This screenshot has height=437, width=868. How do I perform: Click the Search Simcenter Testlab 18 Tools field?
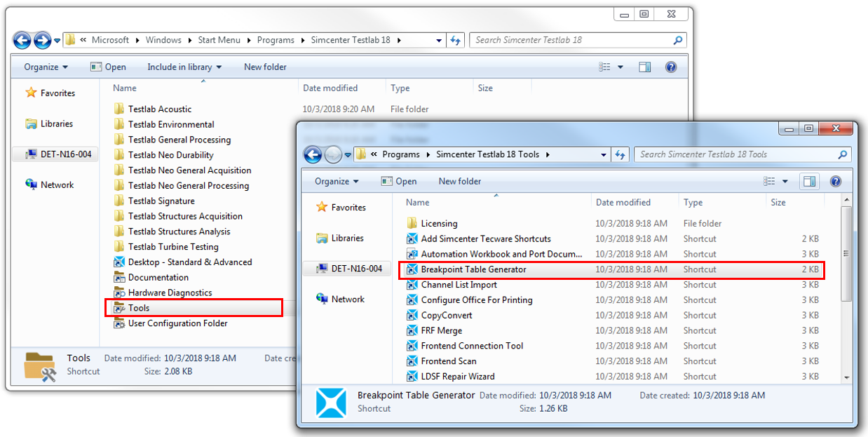point(736,154)
